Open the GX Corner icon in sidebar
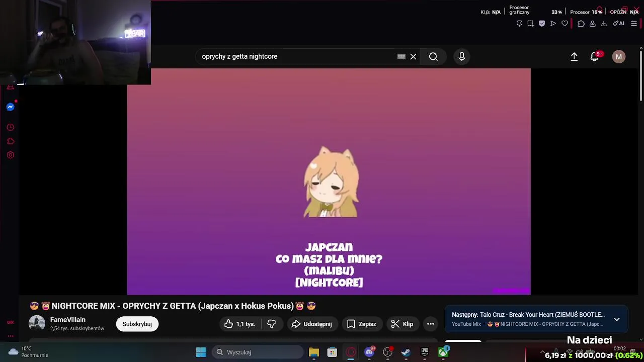The width and height of the screenshot is (644, 362). [10, 322]
